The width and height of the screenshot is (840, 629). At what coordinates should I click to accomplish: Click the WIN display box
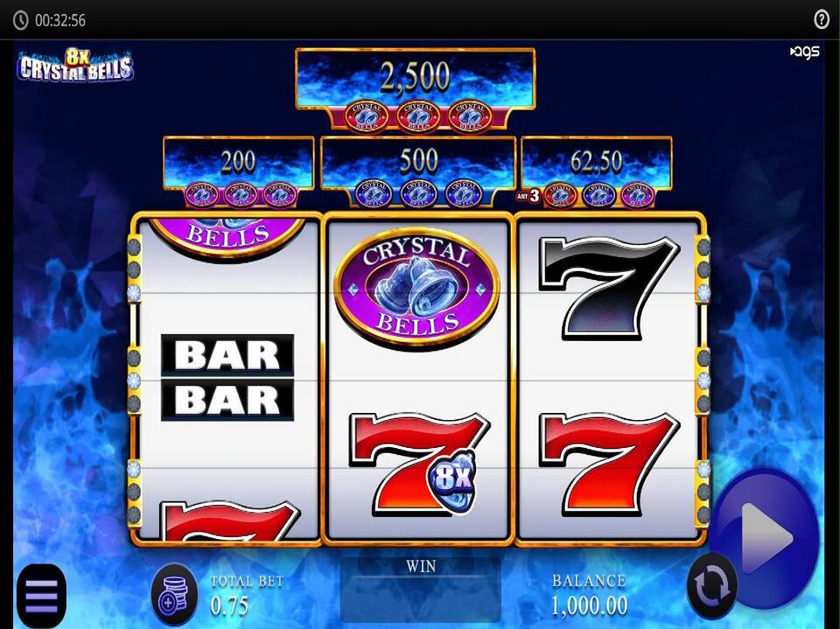[x=421, y=590]
